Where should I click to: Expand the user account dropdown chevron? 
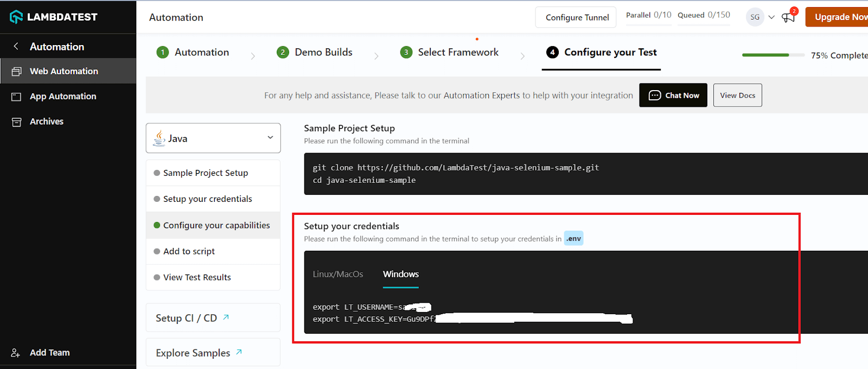[771, 17]
